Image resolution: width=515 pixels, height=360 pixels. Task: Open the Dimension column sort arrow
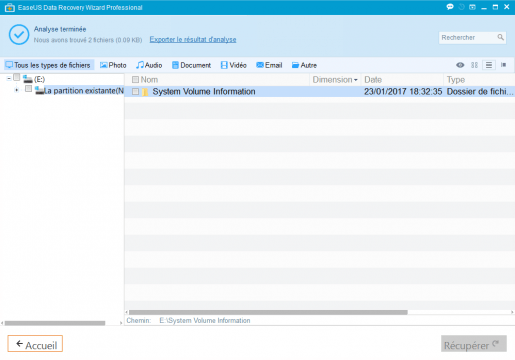356,80
